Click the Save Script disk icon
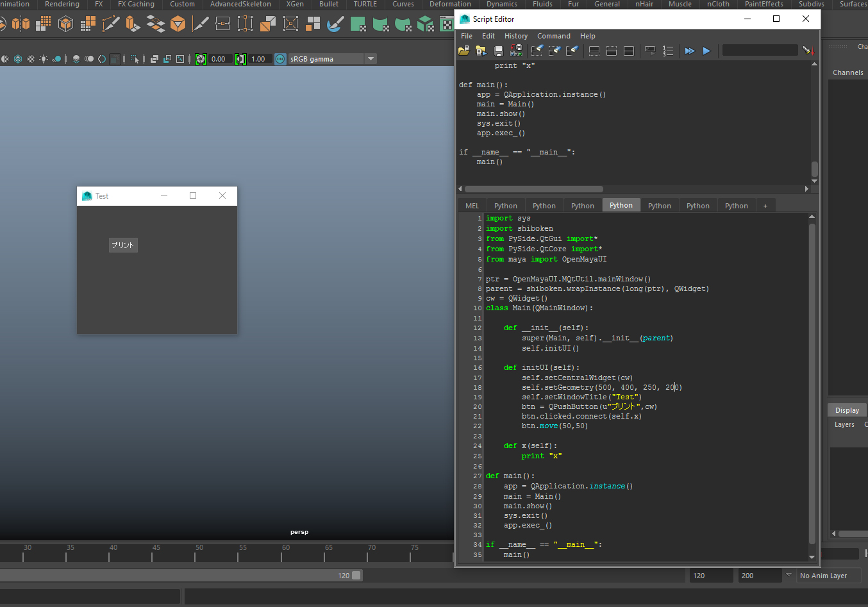This screenshot has height=607, width=868. point(499,51)
